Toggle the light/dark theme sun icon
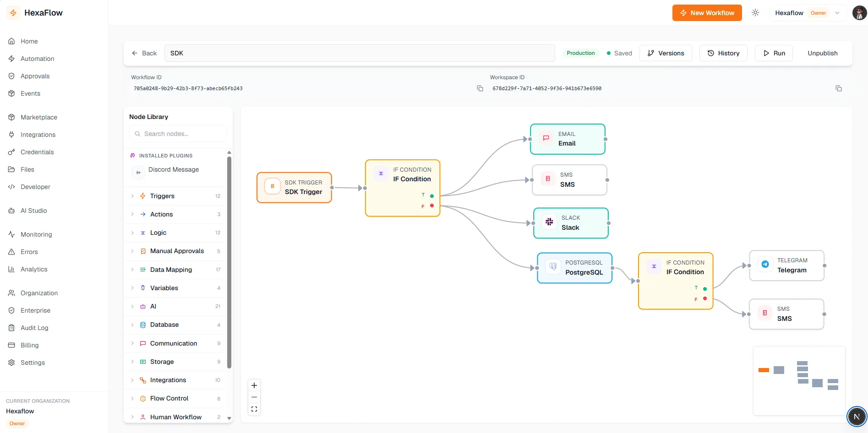 755,13
